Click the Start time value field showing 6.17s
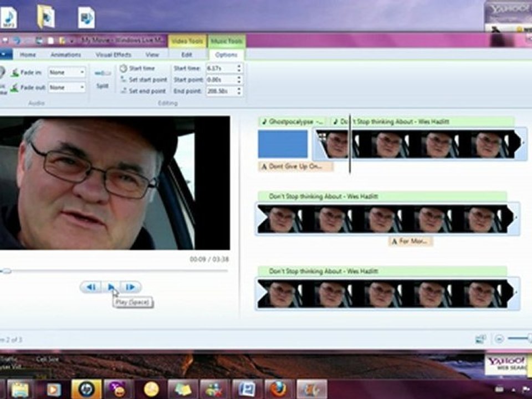Screen dimensions: 532x399 (221, 68)
